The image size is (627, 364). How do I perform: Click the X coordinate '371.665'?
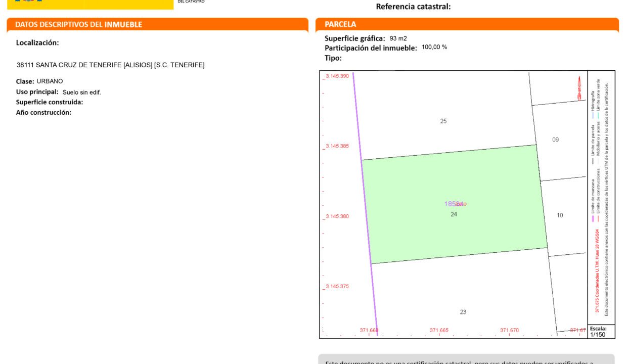tap(439, 330)
